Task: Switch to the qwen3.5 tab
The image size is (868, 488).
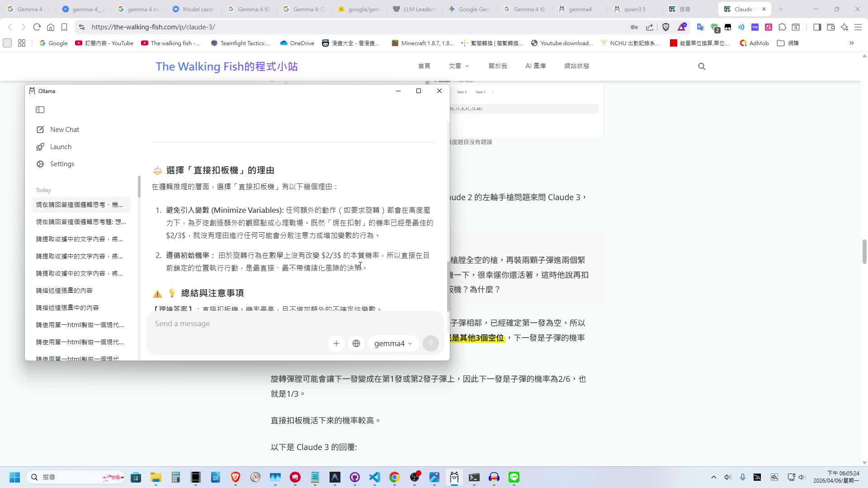Action: point(635,9)
